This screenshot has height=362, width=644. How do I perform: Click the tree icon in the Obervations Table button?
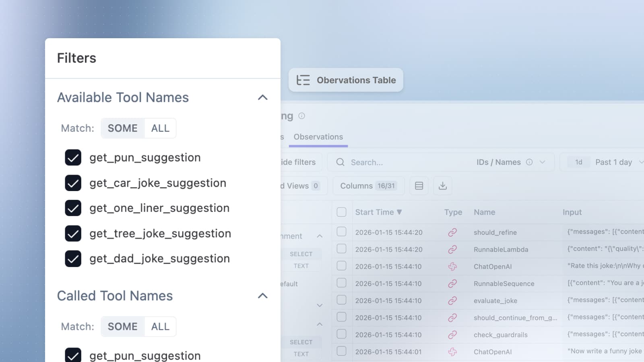pyautogui.click(x=303, y=80)
